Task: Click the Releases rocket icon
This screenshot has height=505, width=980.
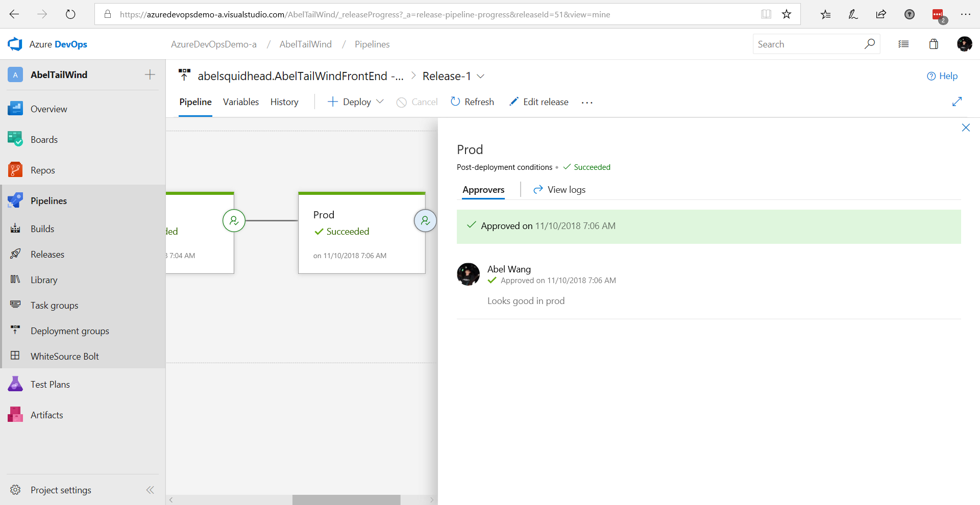Action: [x=15, y=254]
